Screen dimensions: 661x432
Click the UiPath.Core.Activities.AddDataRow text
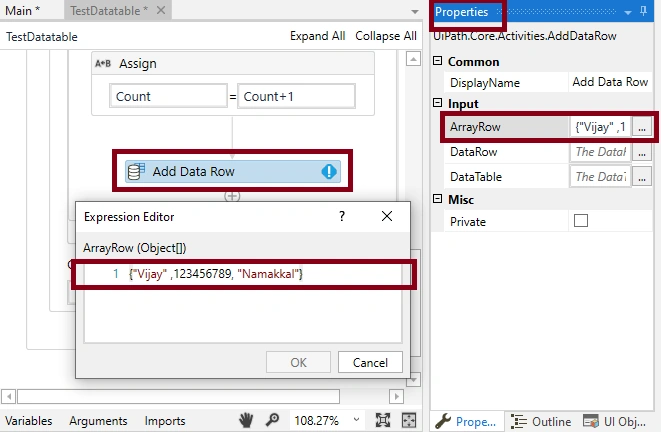point(525,36)
